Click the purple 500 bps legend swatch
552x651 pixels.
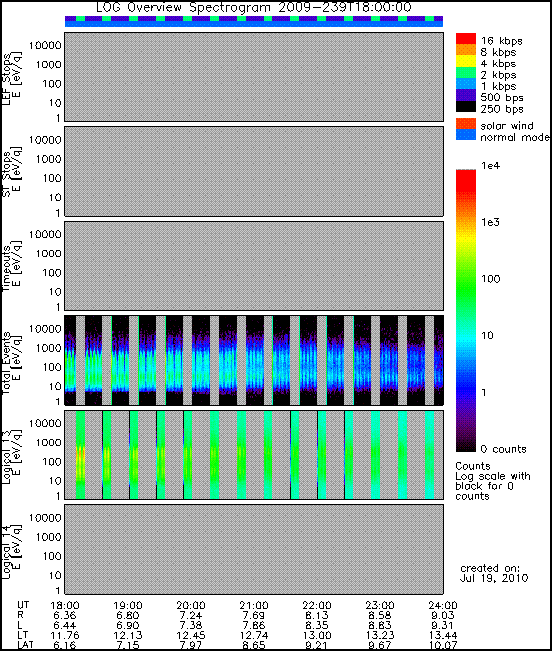[466, 95]
